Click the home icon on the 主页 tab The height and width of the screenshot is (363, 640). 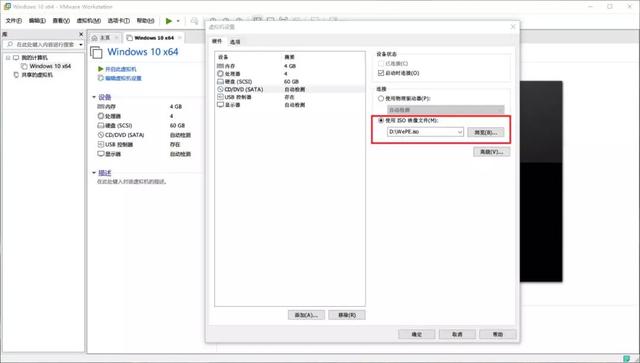point(94,38)
